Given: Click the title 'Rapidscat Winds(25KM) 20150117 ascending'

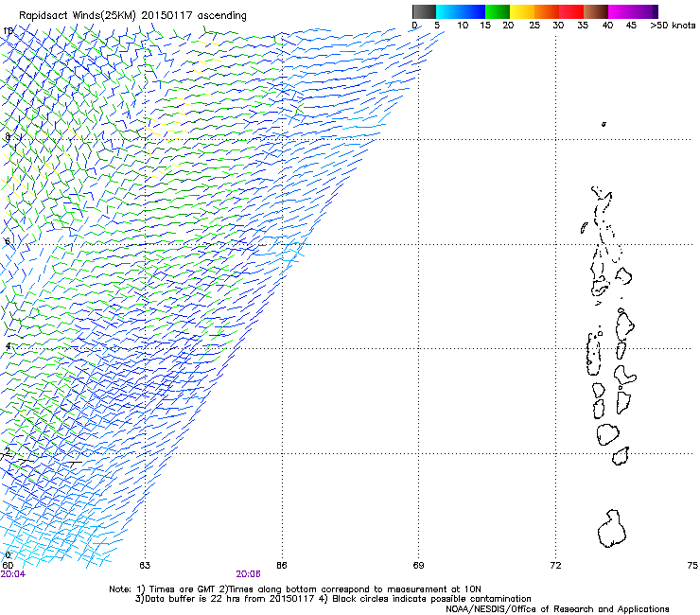Looking at the screenshot, I should (132, 16).
